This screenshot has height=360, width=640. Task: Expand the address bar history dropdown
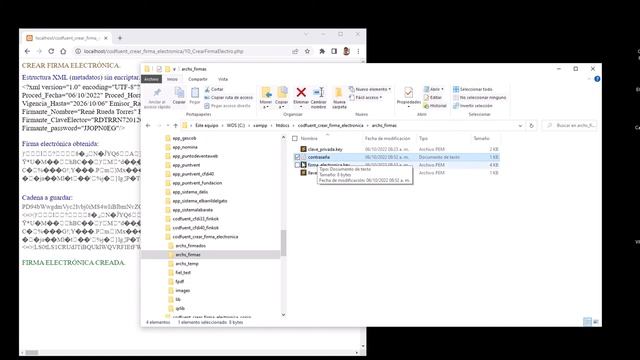click(x=520, y=126)
